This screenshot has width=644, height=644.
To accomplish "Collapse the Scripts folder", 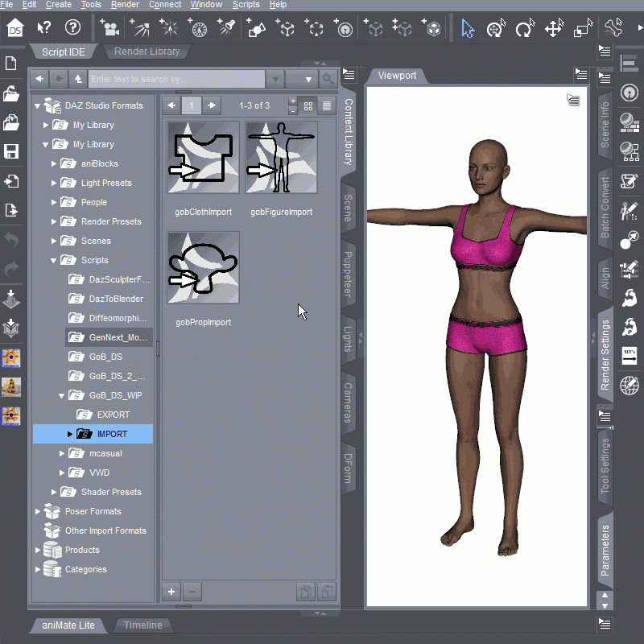I will click(x=54, y=260).
